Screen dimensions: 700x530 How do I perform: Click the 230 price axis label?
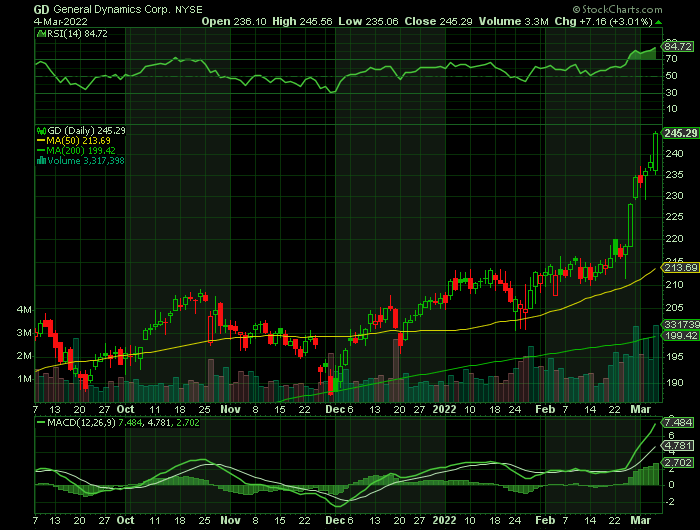(674, 196)
